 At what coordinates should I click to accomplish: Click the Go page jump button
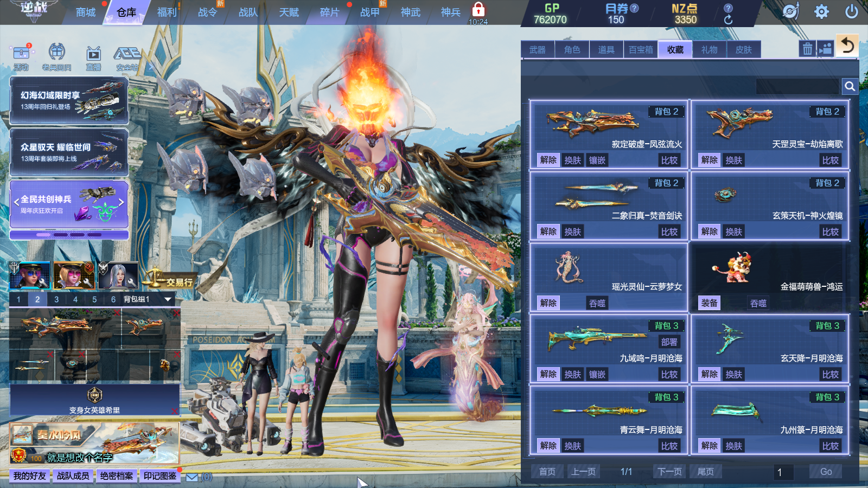(826, 472)
